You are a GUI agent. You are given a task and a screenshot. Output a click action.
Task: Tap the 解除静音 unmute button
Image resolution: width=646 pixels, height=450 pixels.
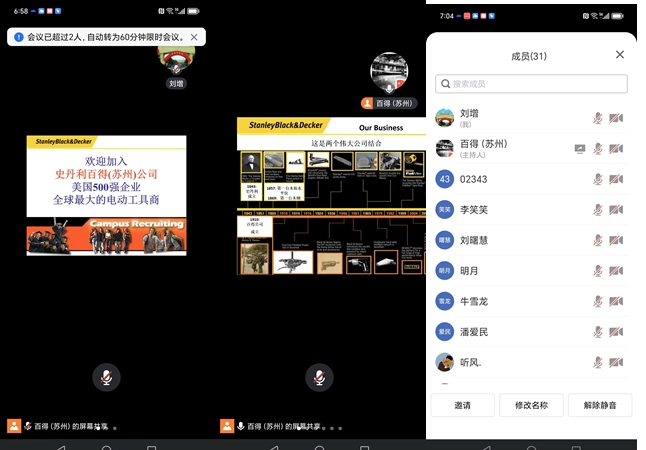coord(600,405)
